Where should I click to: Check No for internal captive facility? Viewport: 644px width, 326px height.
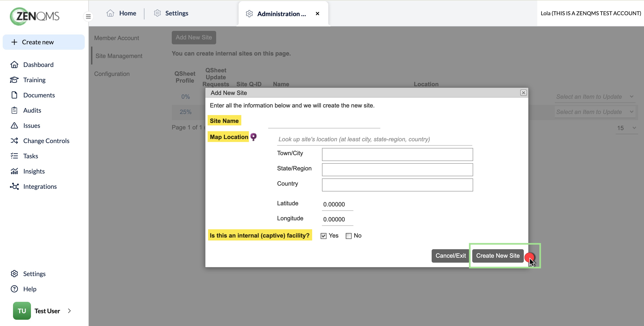[348, 236]
